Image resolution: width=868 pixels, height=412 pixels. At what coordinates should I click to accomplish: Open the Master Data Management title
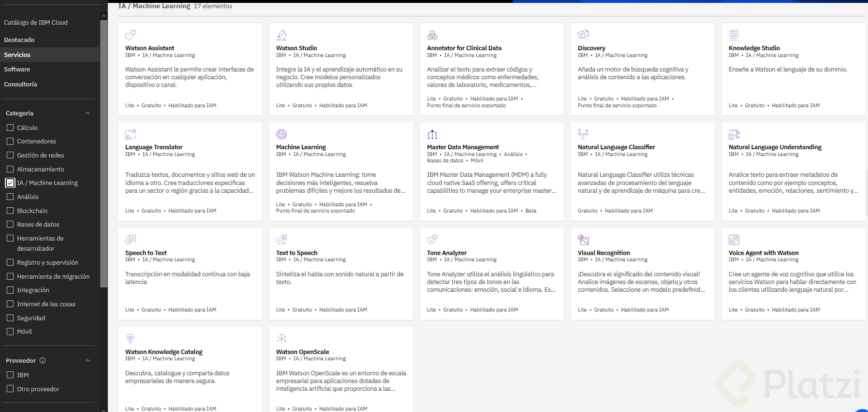click(x=463, y=147)
